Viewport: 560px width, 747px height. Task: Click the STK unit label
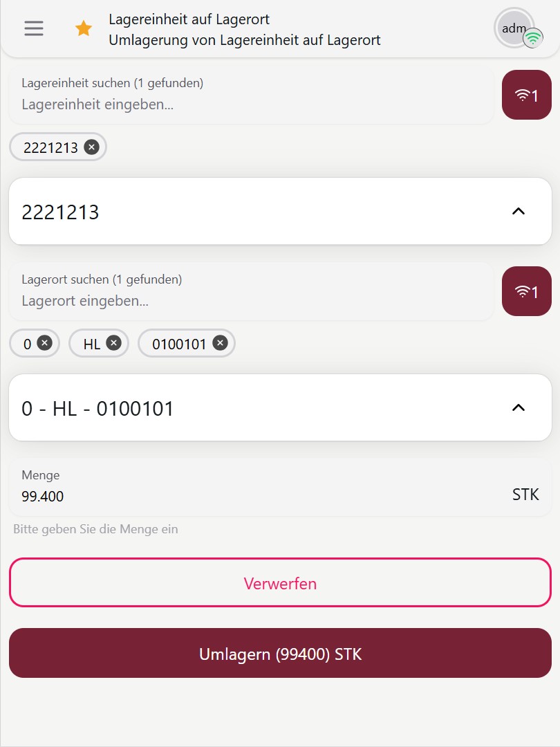(525, 495)
